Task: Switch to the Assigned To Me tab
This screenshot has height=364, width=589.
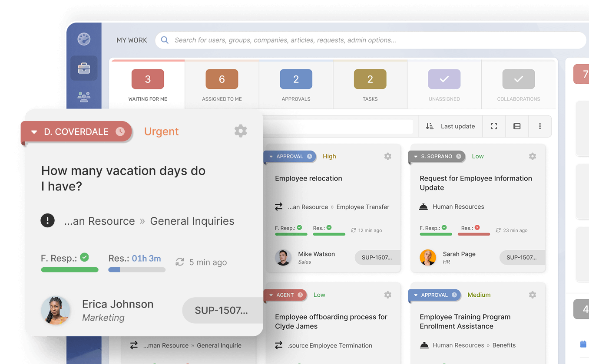Action: pyautogui.click(x=222, y=85)
